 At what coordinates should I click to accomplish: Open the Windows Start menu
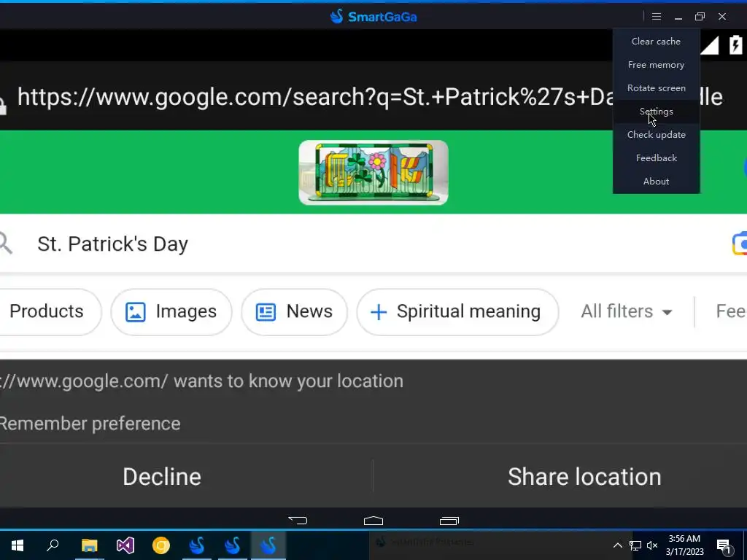(18, 545)
